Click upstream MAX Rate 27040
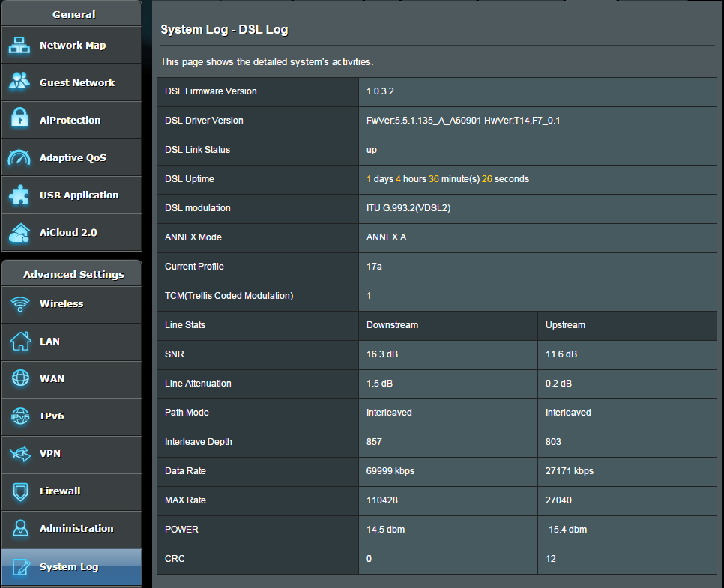This screenshot has height=588, width=724. (558, 500)
